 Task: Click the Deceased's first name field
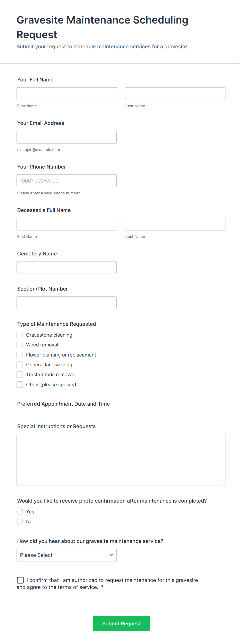(67, 224)
